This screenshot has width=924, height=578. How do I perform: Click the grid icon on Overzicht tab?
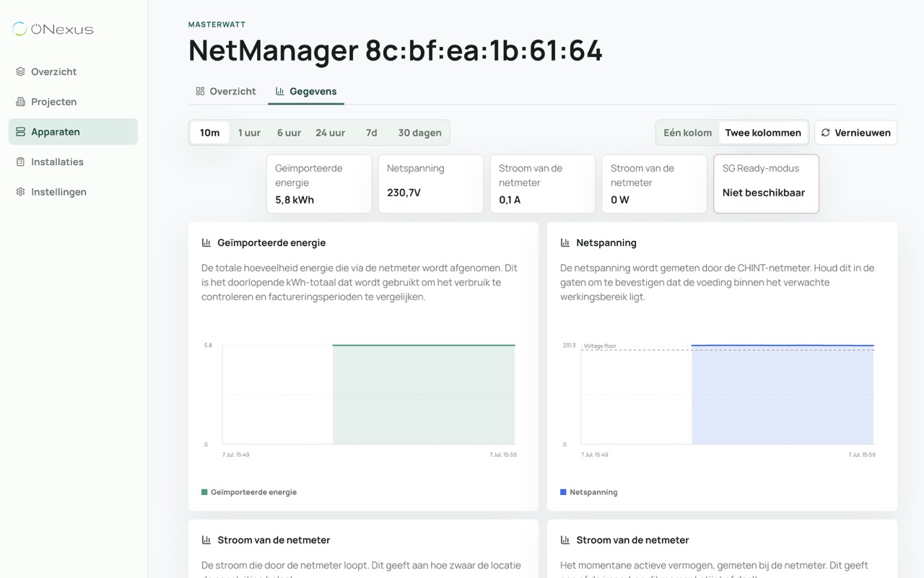point(200,91)
